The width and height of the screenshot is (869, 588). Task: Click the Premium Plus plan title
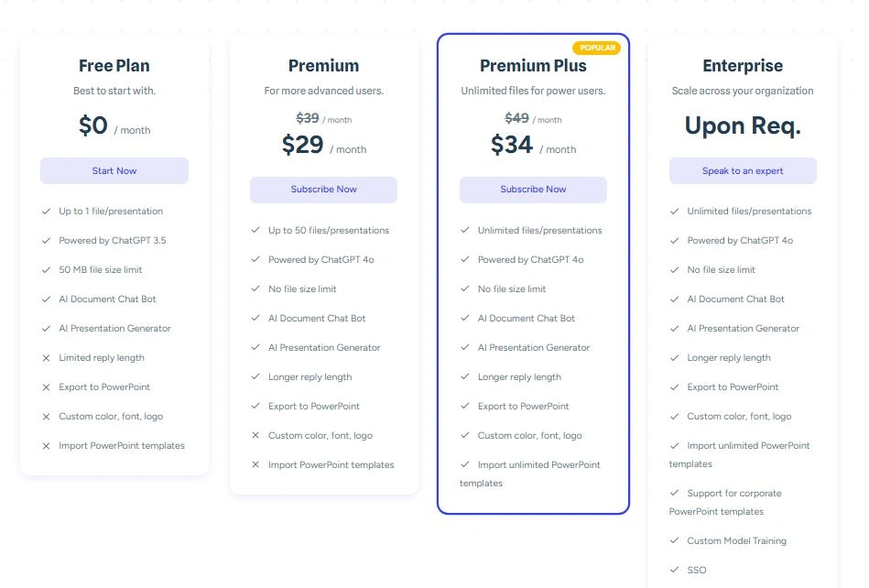pos(533,66)
